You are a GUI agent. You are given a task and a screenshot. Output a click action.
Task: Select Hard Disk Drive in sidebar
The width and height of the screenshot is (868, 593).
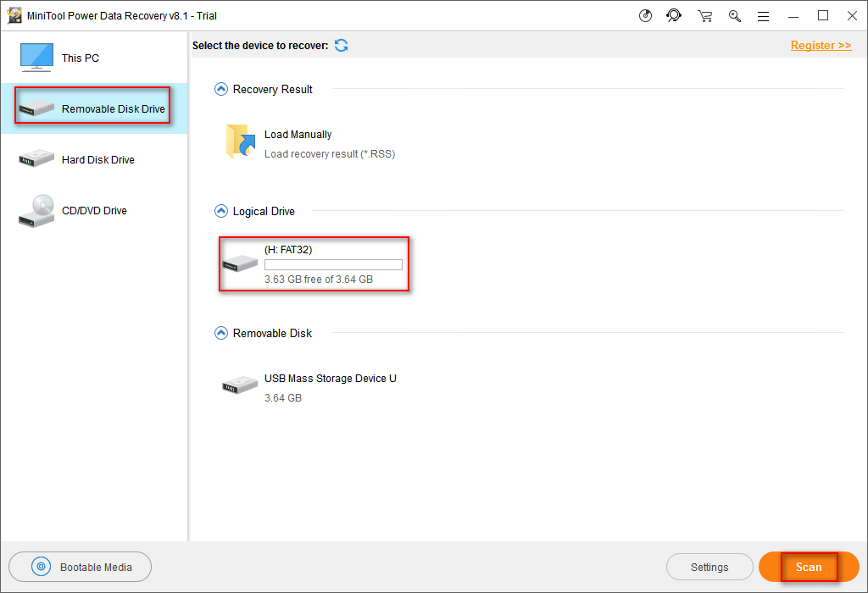[94, 160]
